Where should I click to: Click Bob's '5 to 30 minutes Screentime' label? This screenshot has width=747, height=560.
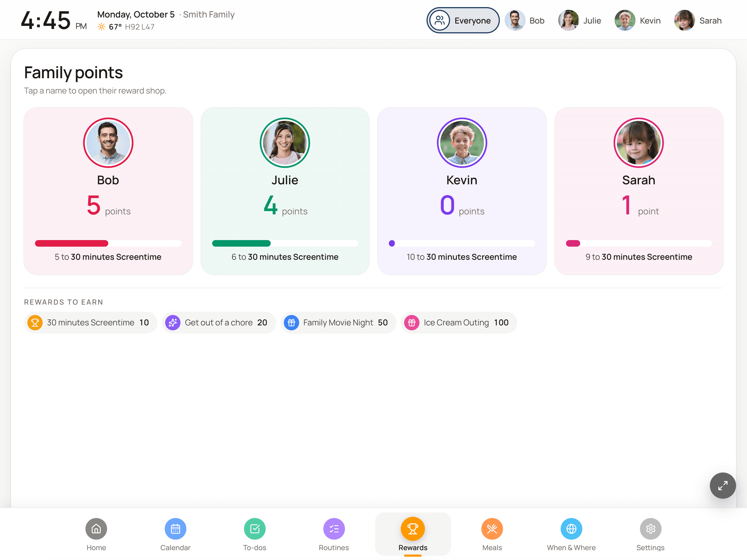(x=108, y=257)
